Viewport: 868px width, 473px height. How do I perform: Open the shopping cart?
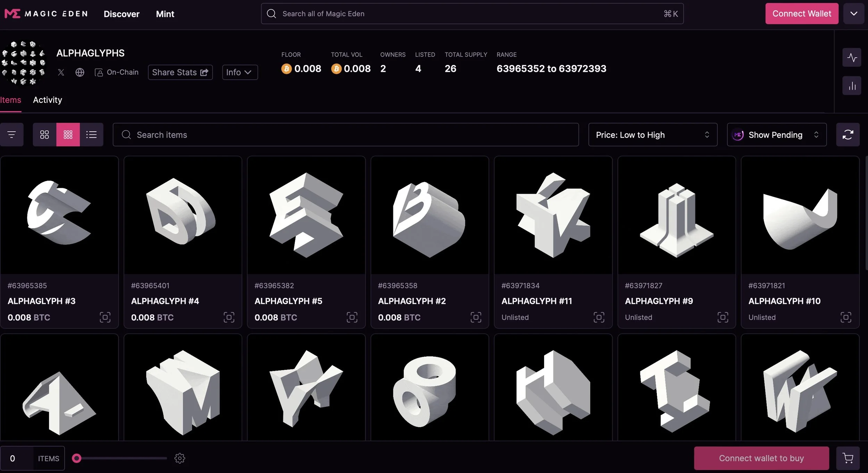pyautogui.click(x=848, y=458)
